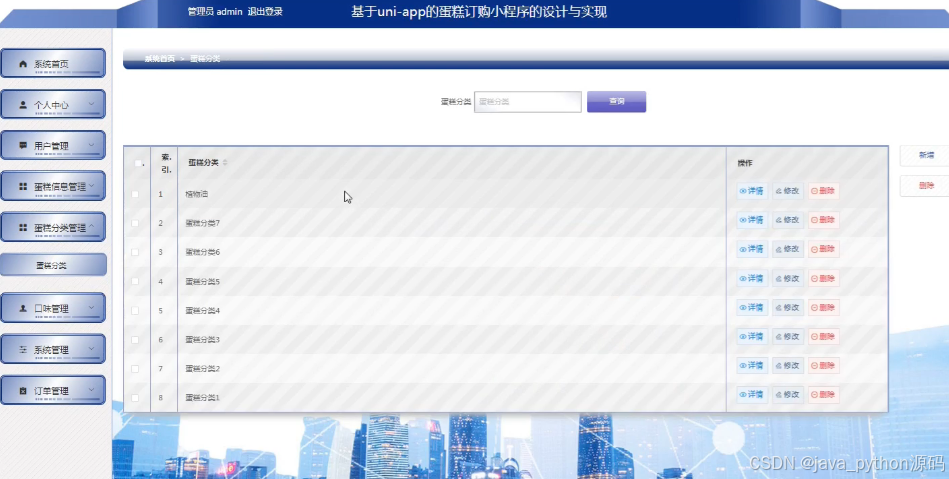Click the 蛋糕分类1 cell text
Image resolution: width=949 pixels, height=479 pixels.
click(203, 398)
